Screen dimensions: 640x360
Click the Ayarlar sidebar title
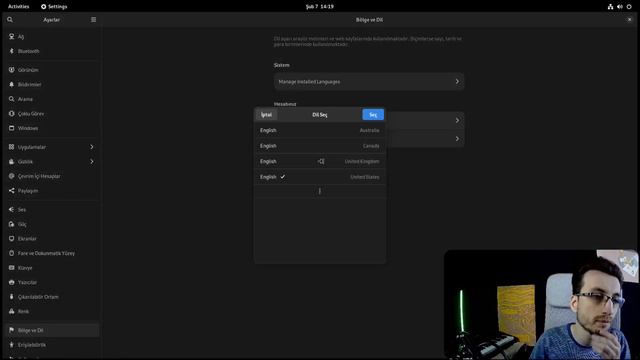[51, 20]
